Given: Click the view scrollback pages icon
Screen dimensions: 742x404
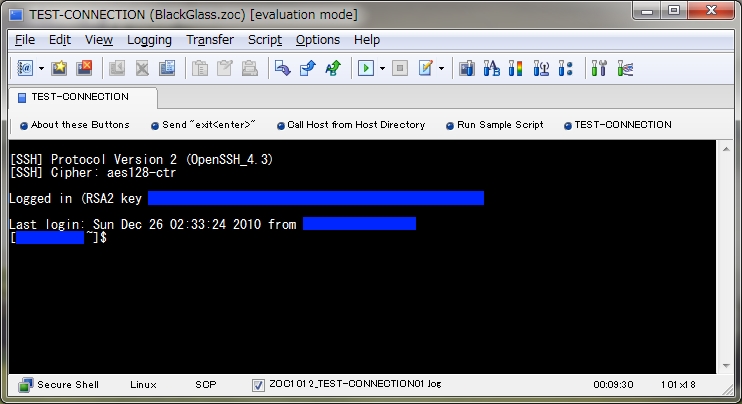Looking at the screenshot, I should (167, 69).
